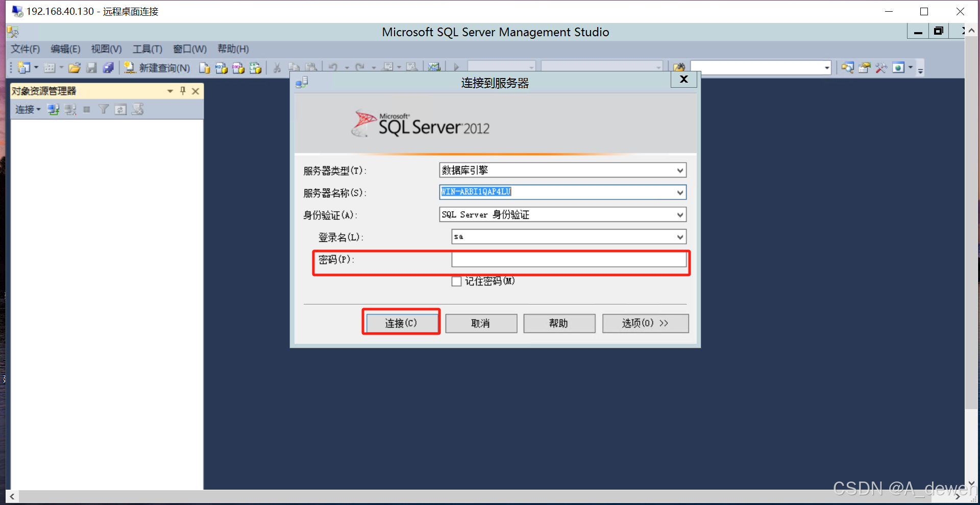Click the Database Engine Query icon
The width and height of the screenshot is (980, 505).
205,67
